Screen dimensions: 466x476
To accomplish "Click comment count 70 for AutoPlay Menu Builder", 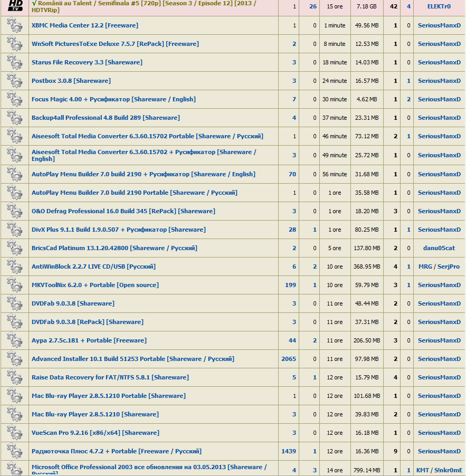I will pos(292,174).
